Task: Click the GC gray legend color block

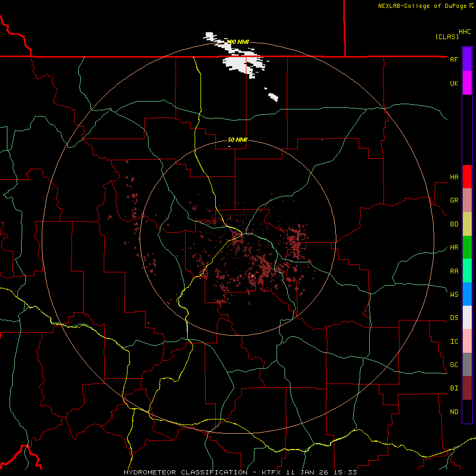Action: tap(467, 364)
